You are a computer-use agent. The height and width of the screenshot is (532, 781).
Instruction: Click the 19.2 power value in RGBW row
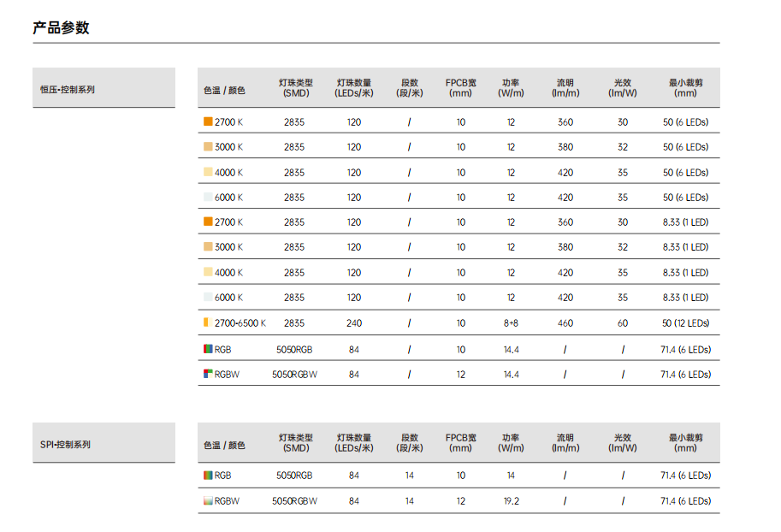click(x=511, y=501)
